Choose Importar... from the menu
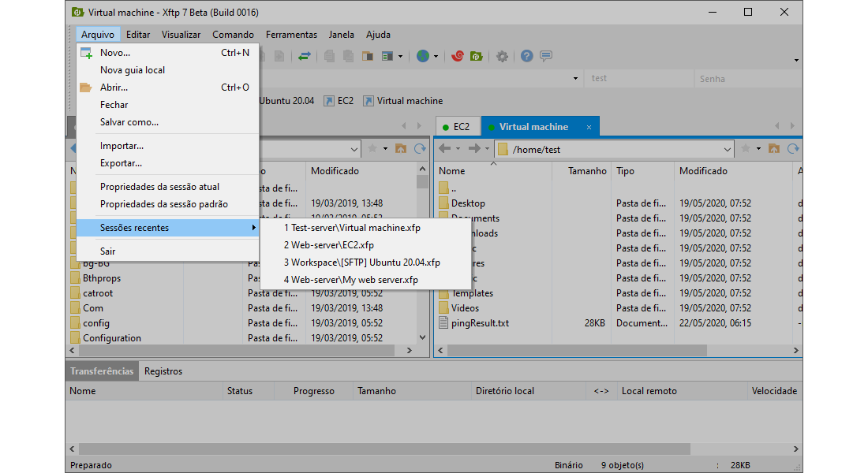The image size is (868, 473). coord(168,146)
